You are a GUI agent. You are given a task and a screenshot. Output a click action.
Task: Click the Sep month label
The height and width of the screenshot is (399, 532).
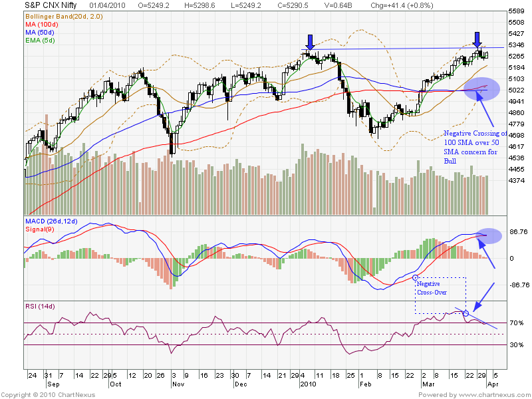[53, 384]
